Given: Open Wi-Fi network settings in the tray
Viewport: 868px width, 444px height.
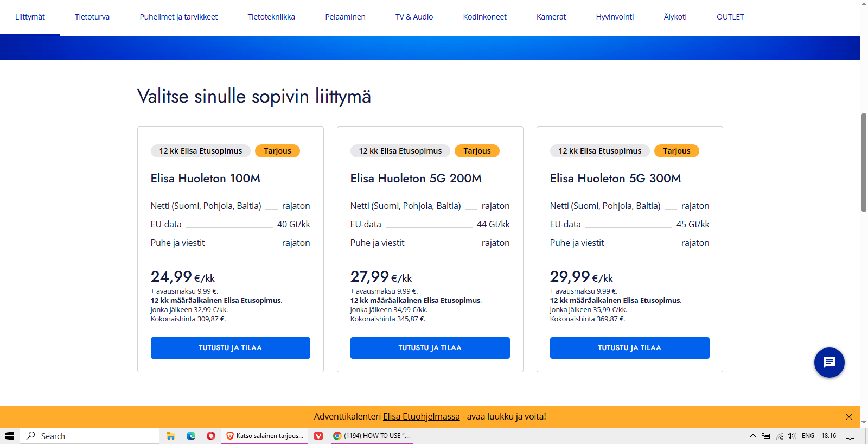Looking at the screenshot, I should click(780, 436).
